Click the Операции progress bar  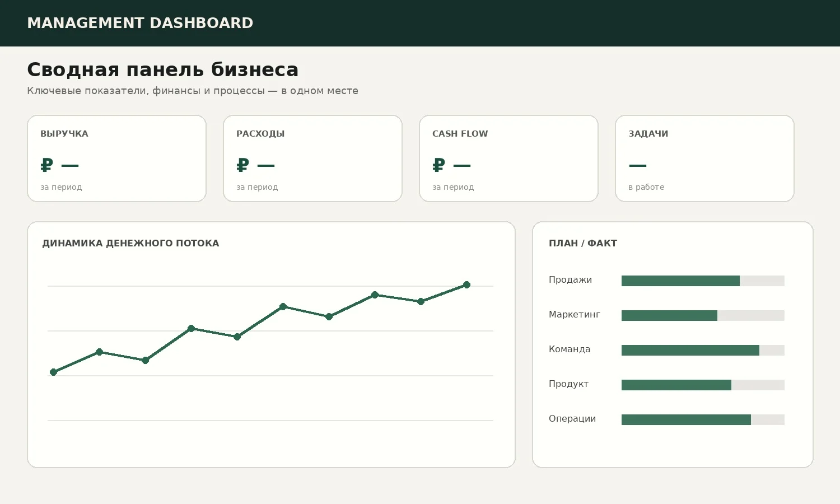[703, 419]
